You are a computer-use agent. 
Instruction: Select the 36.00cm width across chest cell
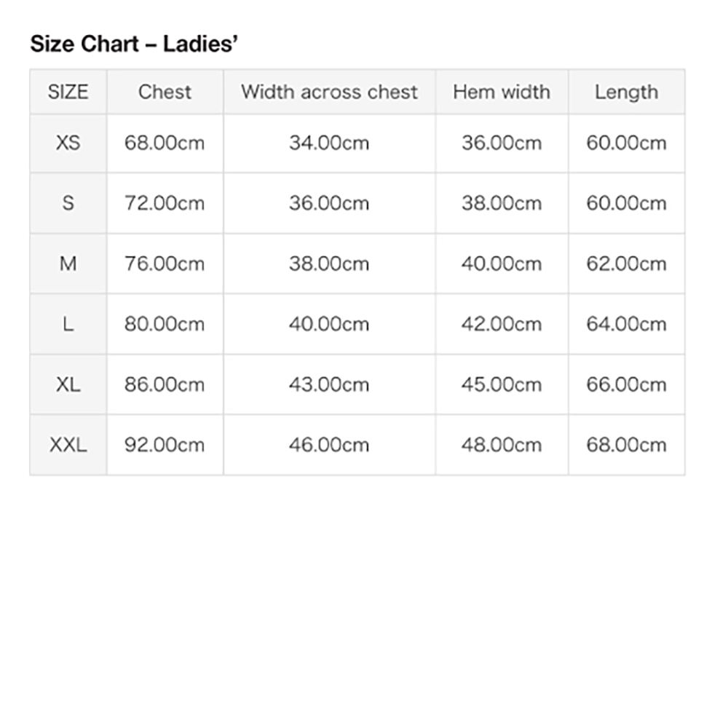[329, 203]
